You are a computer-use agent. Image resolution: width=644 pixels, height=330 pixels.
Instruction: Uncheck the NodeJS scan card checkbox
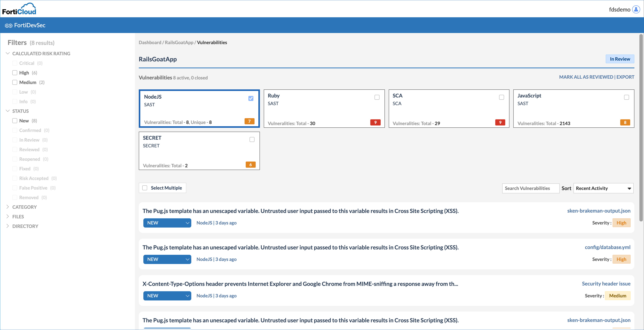[x=251, y=99]
